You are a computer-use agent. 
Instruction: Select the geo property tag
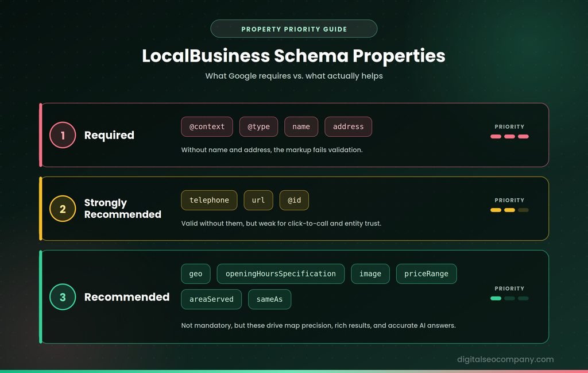click(196, 274)
